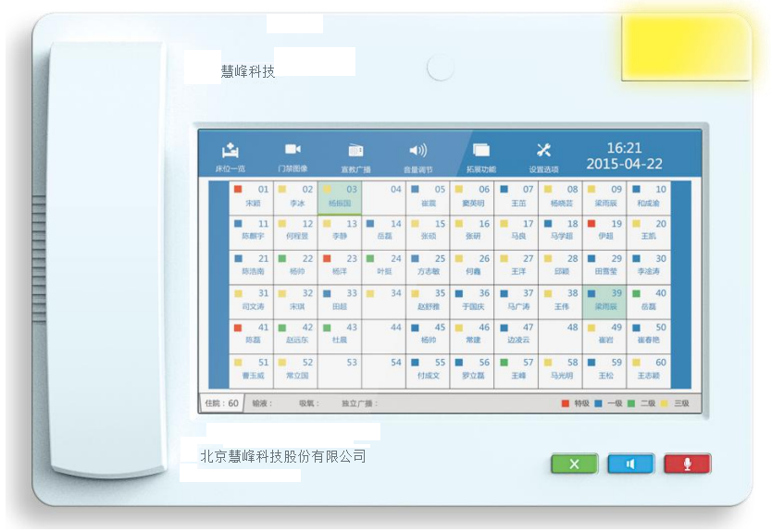772x532 pixels.
Task: Open the 床位一览 bed overview icon
Action: [x=230, y=156]
